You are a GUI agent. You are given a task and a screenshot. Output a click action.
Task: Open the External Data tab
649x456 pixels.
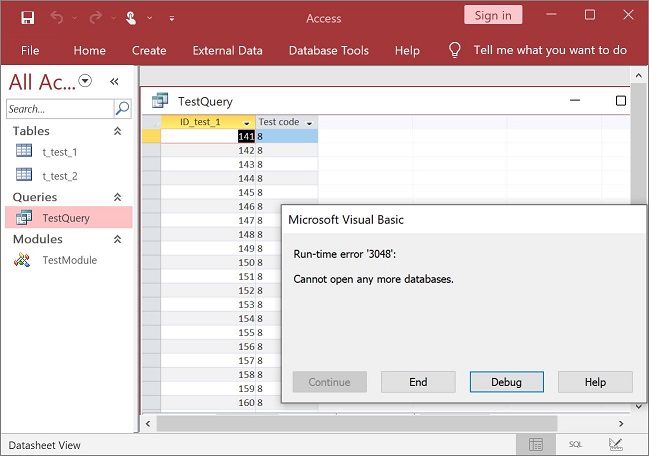[x=227, y=50]
